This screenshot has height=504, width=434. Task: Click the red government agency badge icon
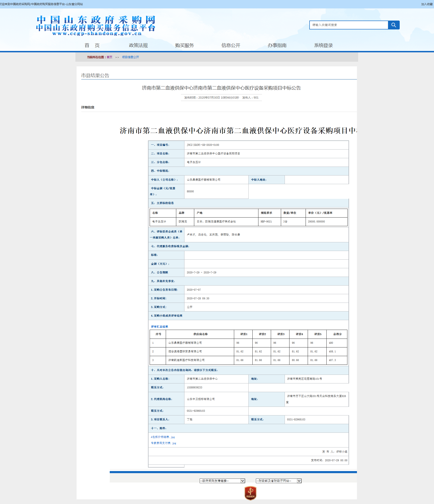[x=250, y=493]
